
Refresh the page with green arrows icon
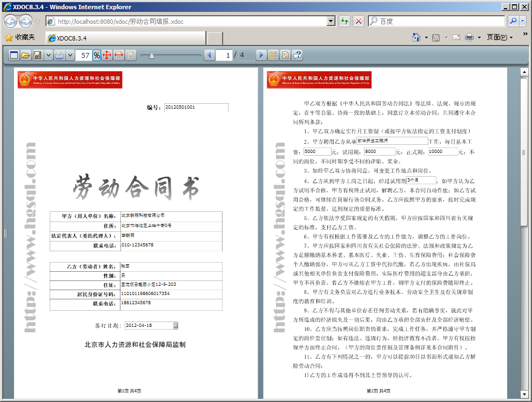click(x=345, y=22)
